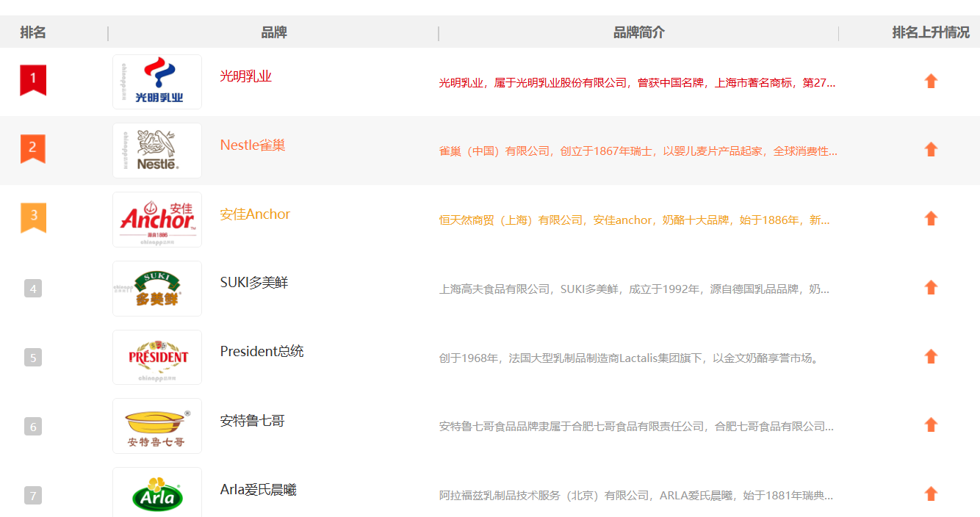This screenshot has width=980, height=517.
Task: Click the up arrow for 光明乳业
Action: (931, 81)
